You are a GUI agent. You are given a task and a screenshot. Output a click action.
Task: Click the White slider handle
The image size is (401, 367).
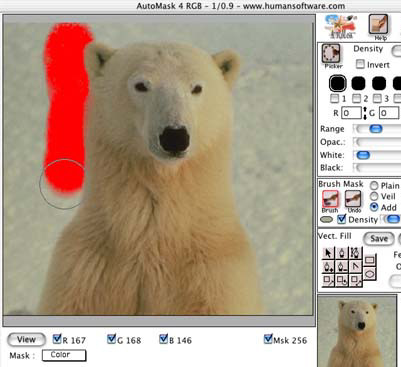pos(363,155)
